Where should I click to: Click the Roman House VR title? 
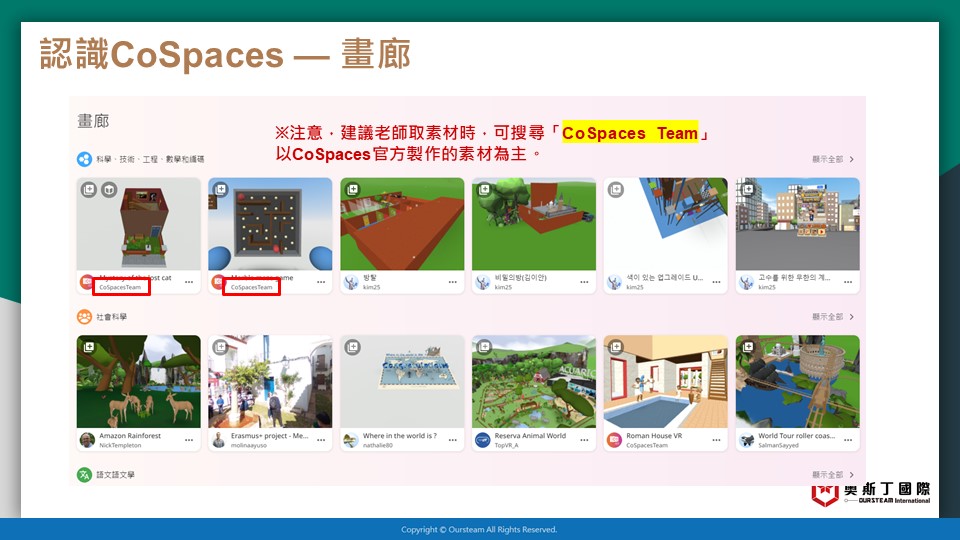click(654, 436)
